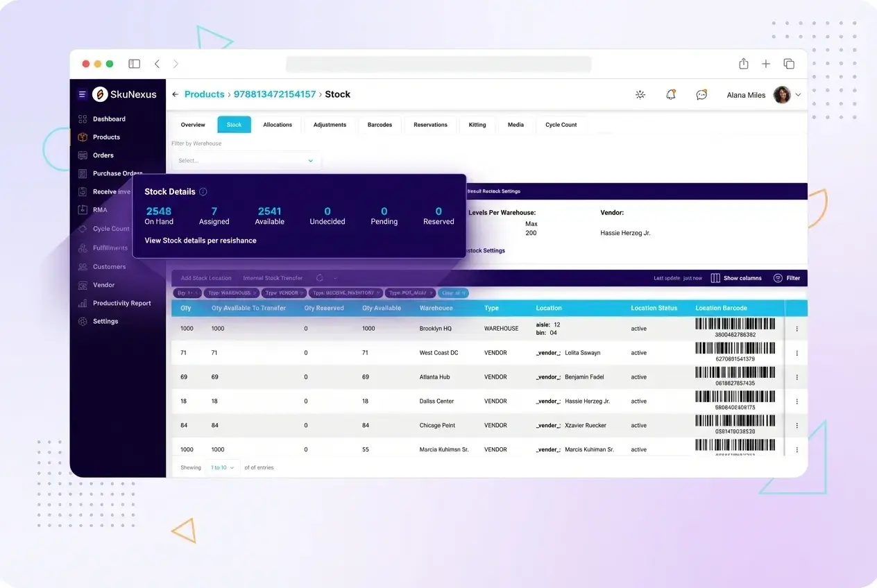Image resolution: width=877 pixels, height=588 pixels.
Task: Click the RMA sidebar icon
Action: (x=84, y=210)
